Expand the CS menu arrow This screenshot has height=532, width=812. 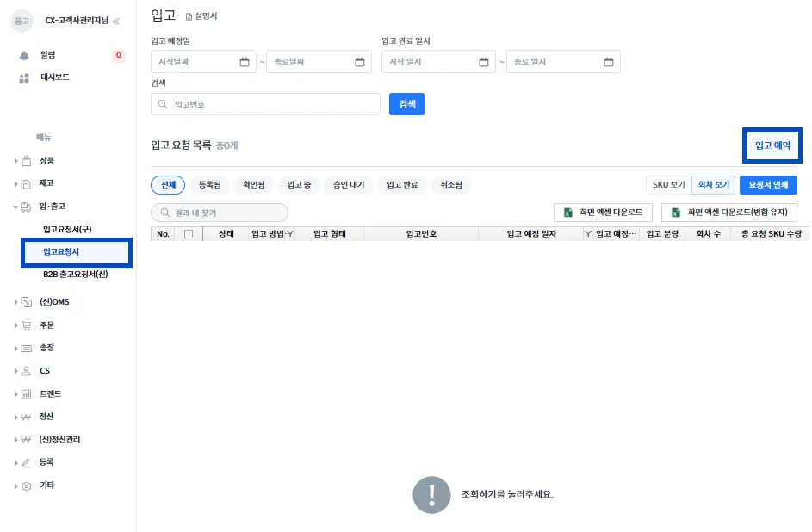15,371
